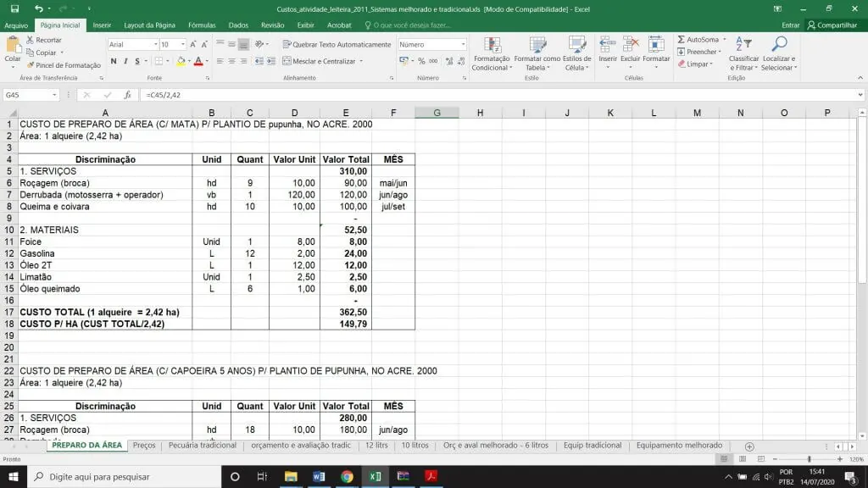Viewport: 868px width, 488px height.
Task: Expand the Name Box dropdown for G45
Action: pyautogui.click(x=67, y=95)
